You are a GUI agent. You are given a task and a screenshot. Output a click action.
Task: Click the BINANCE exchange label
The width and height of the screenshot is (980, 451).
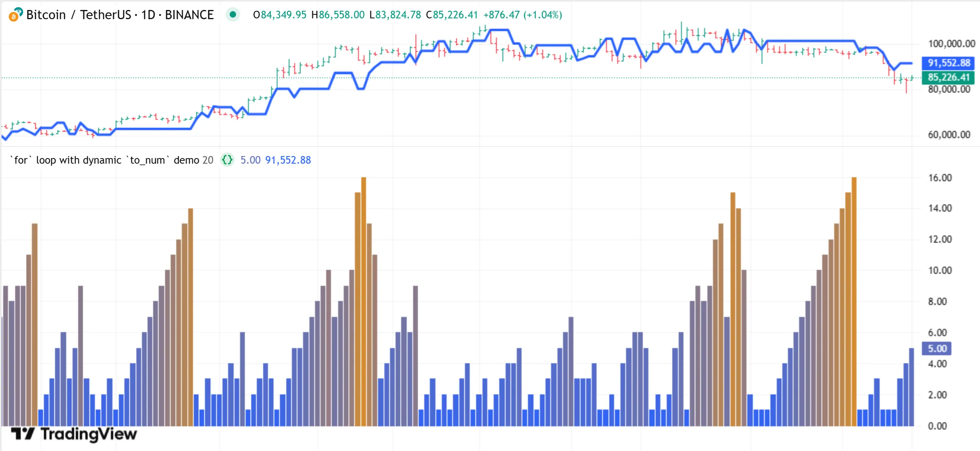click(189, 15)
